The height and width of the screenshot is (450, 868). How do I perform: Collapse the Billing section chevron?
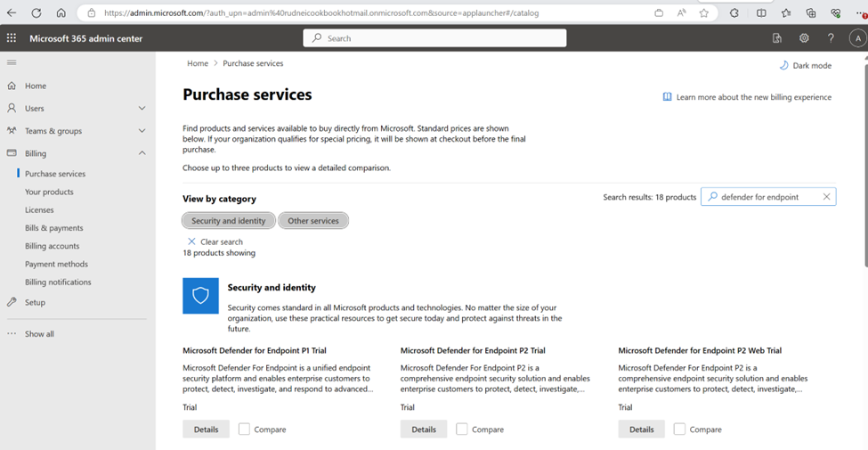(142, 153)
